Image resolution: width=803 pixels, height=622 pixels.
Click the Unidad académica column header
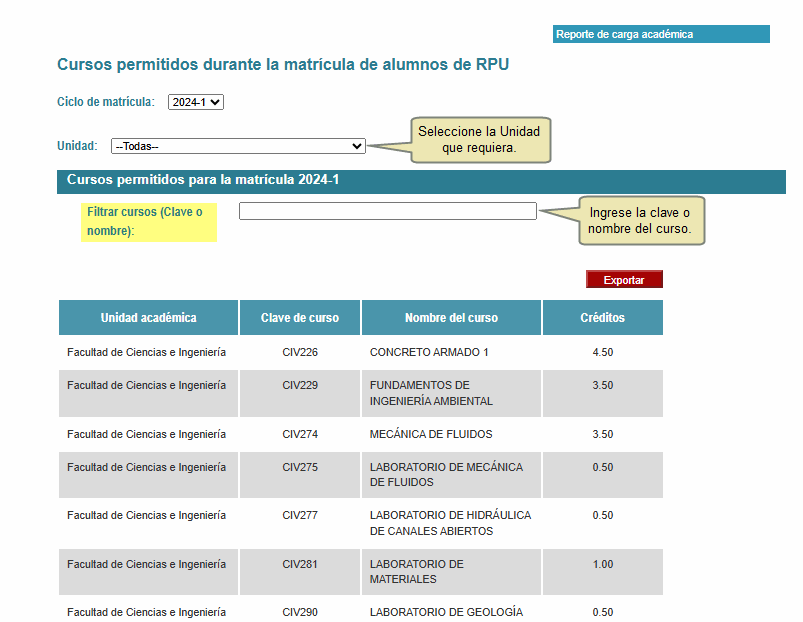[149, 317]
